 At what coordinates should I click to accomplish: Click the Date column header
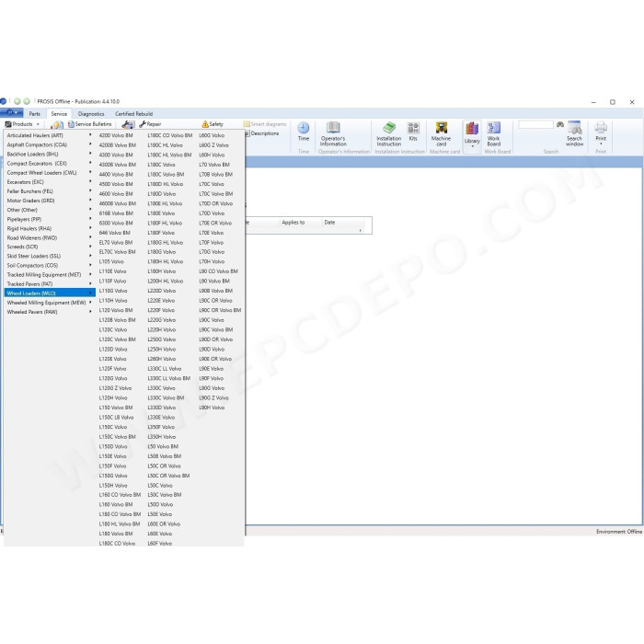coord(329,223)
